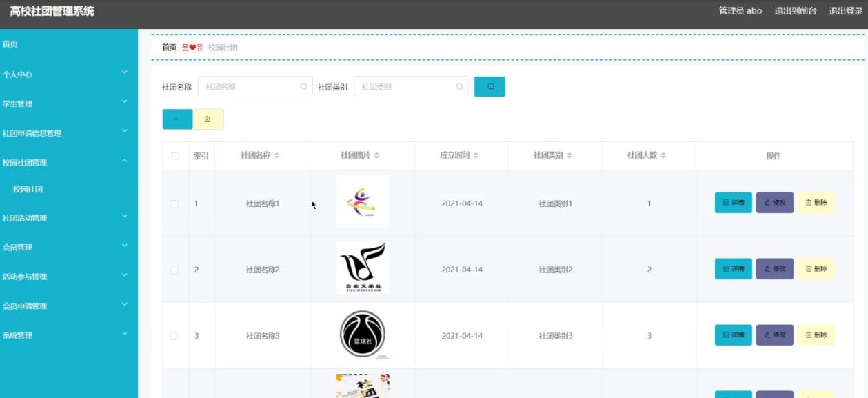Check the checkbox for row 社团名称3
This screenshot has width=868, height=398.
click(x=175, y=336)
